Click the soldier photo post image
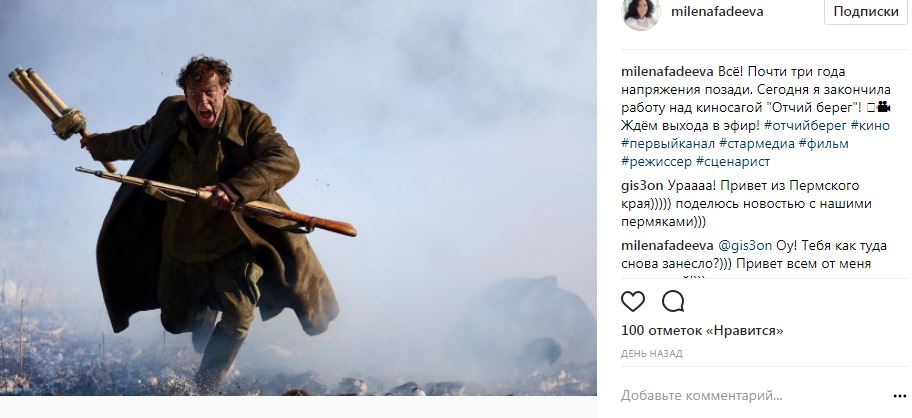912x418 pixels. click(298, 198)
